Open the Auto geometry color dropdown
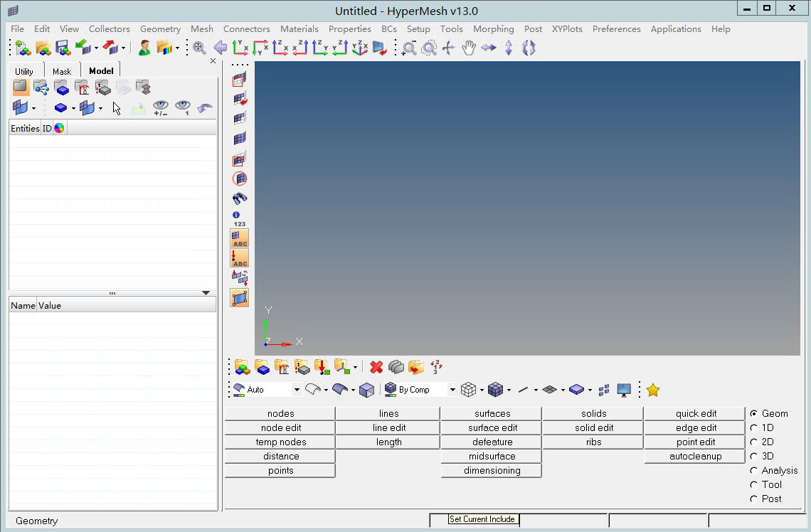 (297, 390)
